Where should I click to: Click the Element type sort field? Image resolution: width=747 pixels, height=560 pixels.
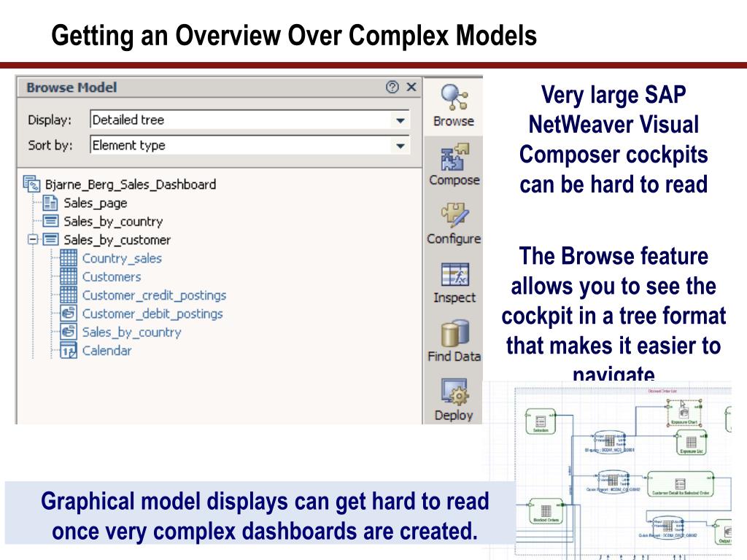point(249,145)
